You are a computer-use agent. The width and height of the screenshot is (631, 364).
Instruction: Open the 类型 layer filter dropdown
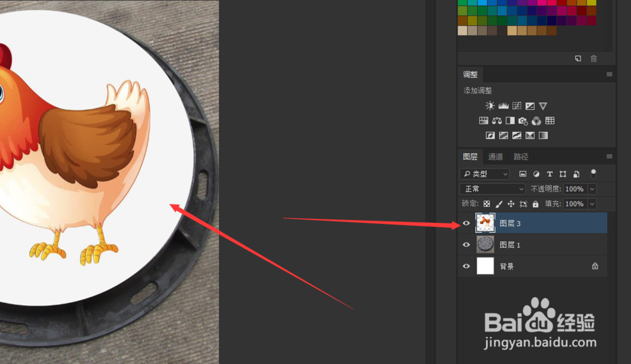[x=485, y=173]
